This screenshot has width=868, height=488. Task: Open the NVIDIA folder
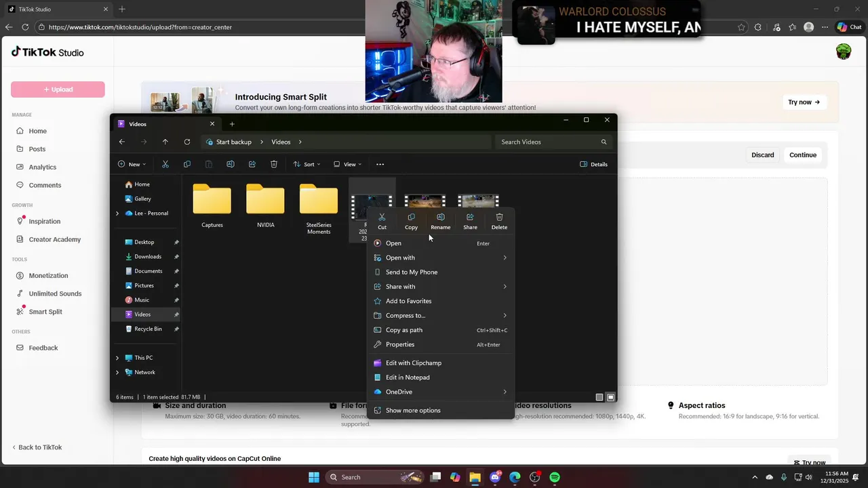[265, 206]
